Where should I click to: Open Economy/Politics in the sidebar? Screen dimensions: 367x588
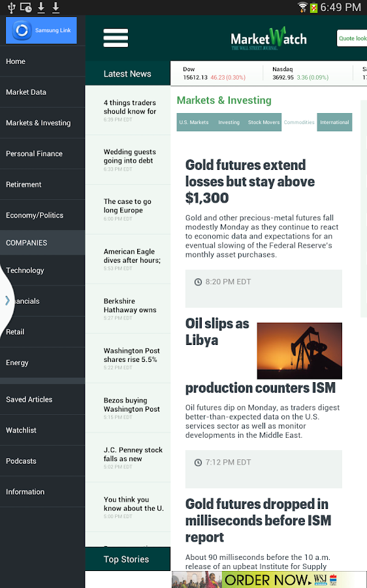click(x=42, y=215)
